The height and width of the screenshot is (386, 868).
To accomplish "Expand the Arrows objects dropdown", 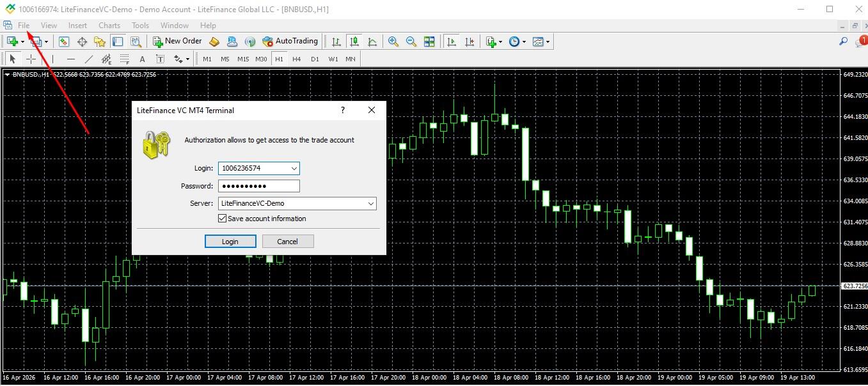I will (187, 59).
